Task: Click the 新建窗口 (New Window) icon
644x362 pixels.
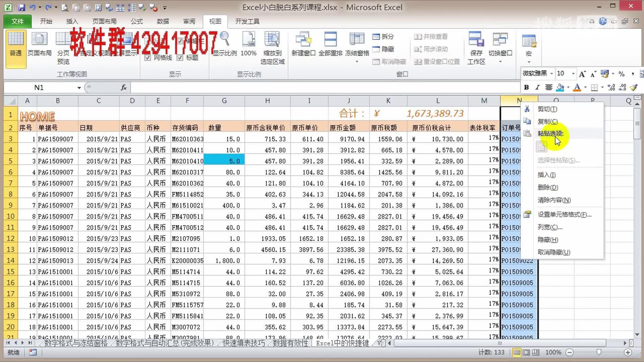Action: [303, 44]
